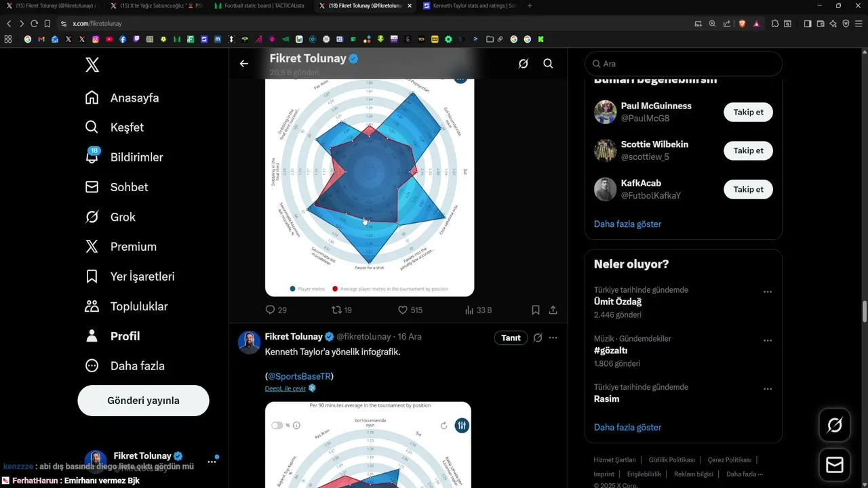Image resolution: width=868 pixels, height=488 pixels.
Task: Click the back arrow in profile header
Action: point(244,64)
